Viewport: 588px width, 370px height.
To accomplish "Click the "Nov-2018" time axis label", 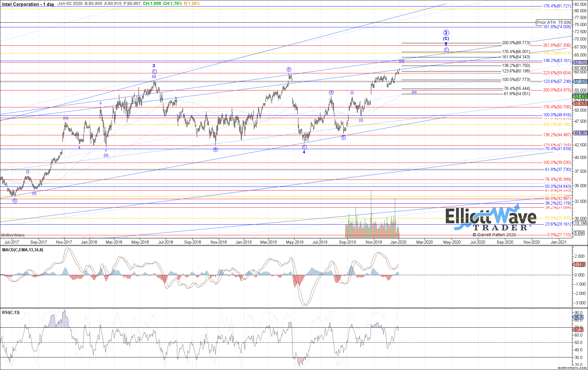I will point(219,242).
